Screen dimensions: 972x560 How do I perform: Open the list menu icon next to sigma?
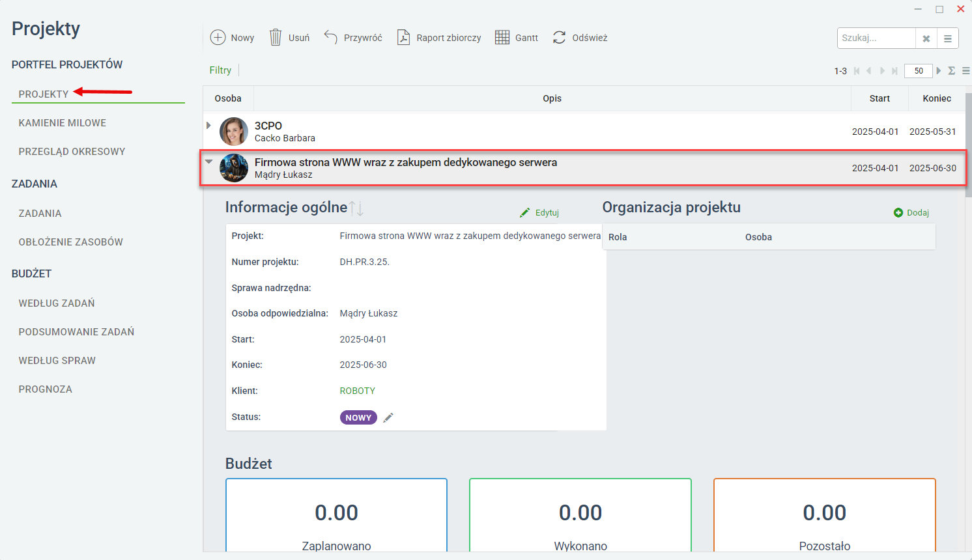pyautogui.click(x=966, y=71)
